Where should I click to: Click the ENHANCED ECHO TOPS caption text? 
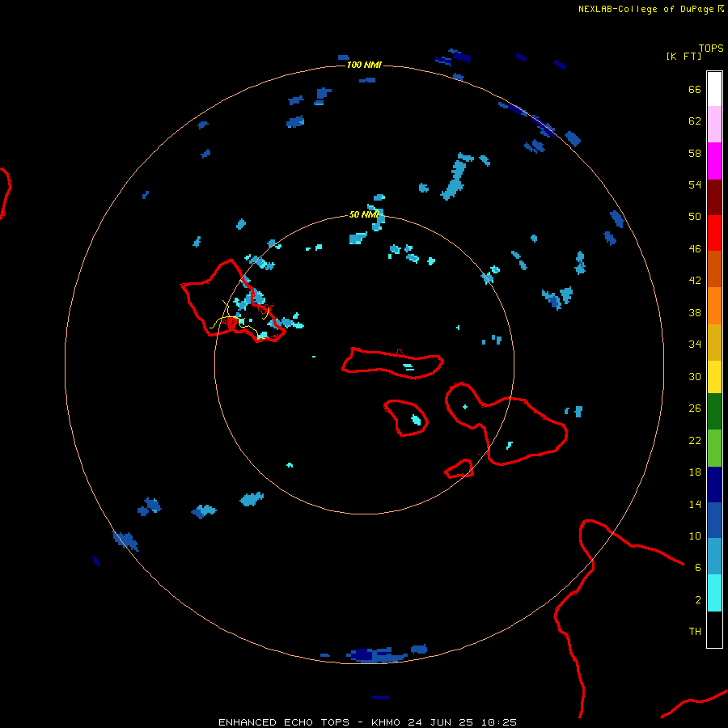pyautogui.click(x=284, y=722)
